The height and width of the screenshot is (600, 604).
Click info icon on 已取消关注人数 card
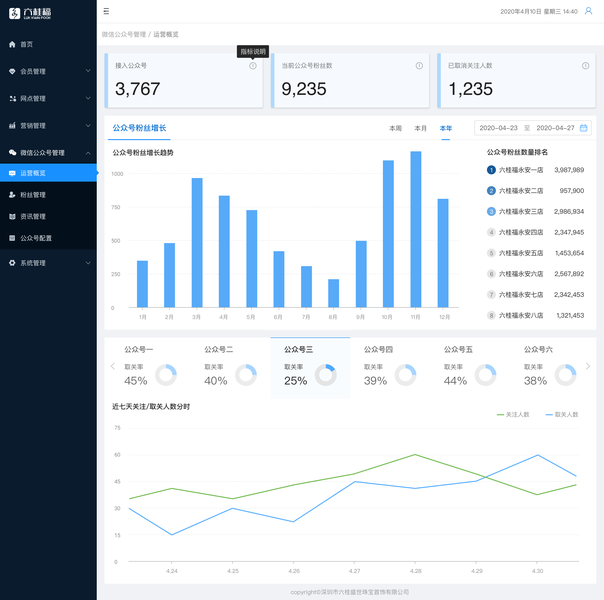(x=586, y=66)
